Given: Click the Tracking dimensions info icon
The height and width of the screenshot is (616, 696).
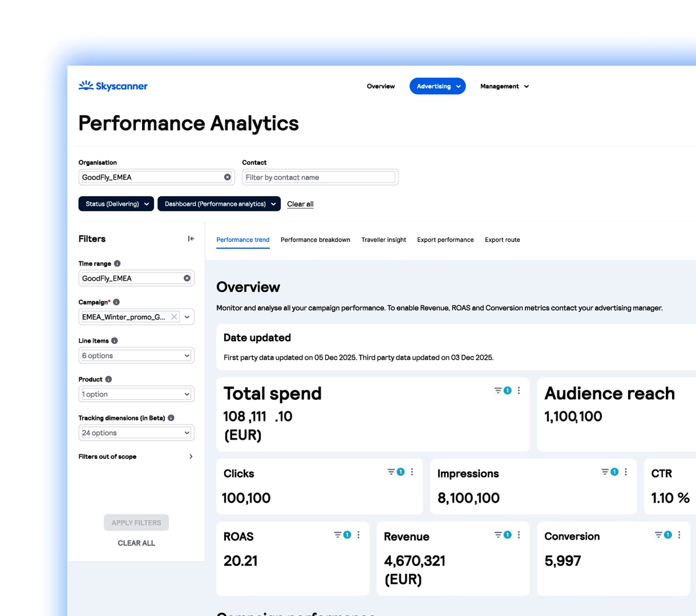Looking at the screenshot, I should tap(171, 418).
